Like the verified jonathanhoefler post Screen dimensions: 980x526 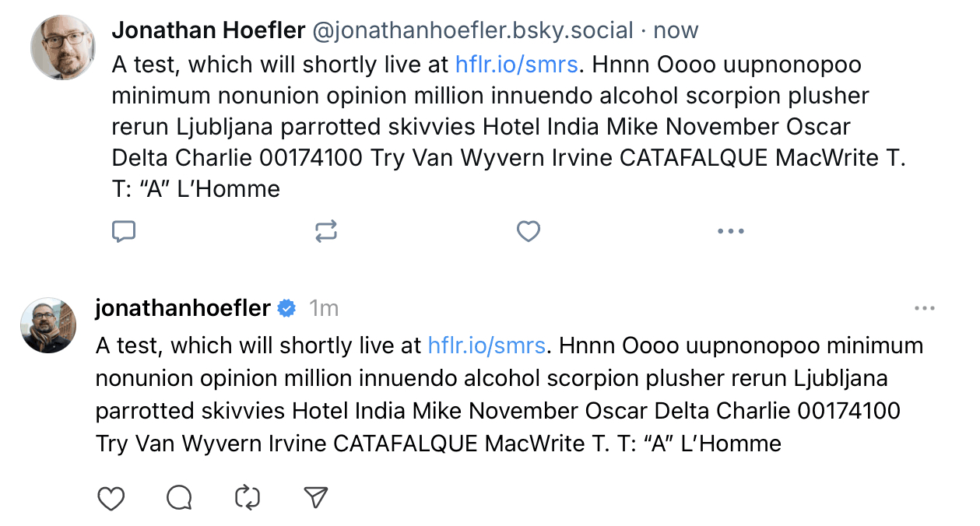tap(111, 498)
